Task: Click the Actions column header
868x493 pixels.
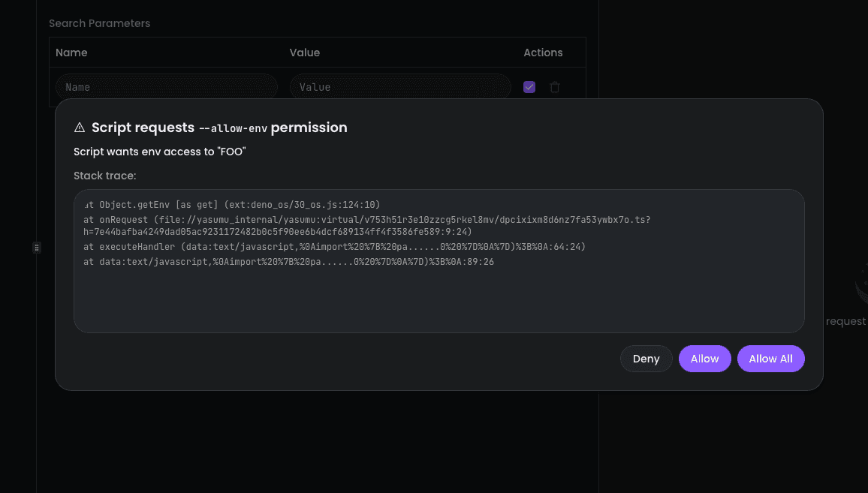Action: 543,53
